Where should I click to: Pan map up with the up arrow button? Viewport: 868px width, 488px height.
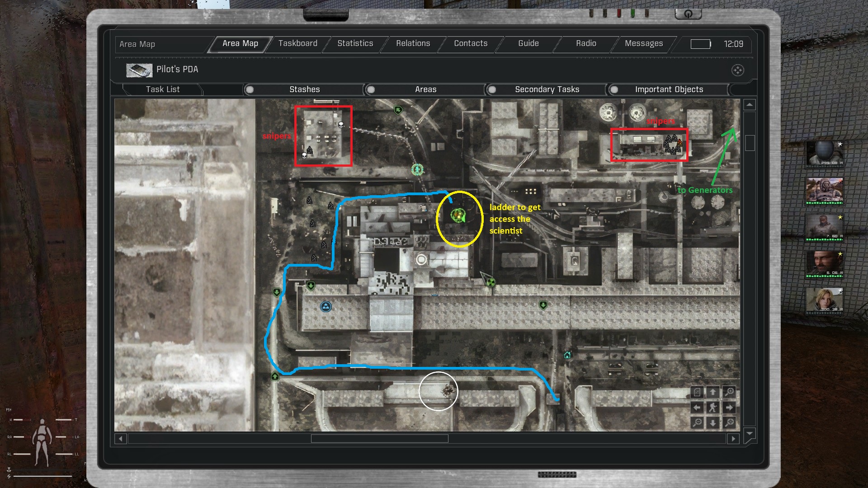coord(713,392)
